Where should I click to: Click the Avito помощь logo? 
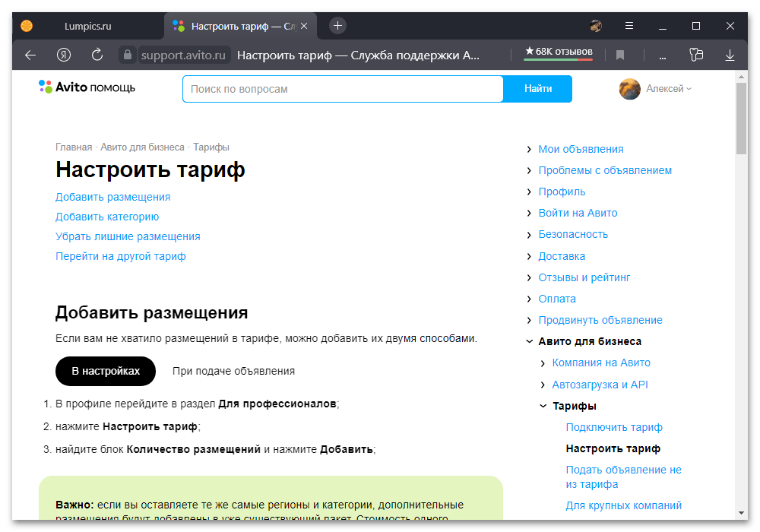[87, 87]
